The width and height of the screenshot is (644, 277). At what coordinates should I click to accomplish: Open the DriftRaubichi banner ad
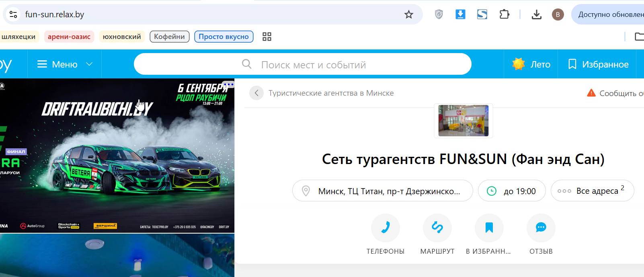117,156
